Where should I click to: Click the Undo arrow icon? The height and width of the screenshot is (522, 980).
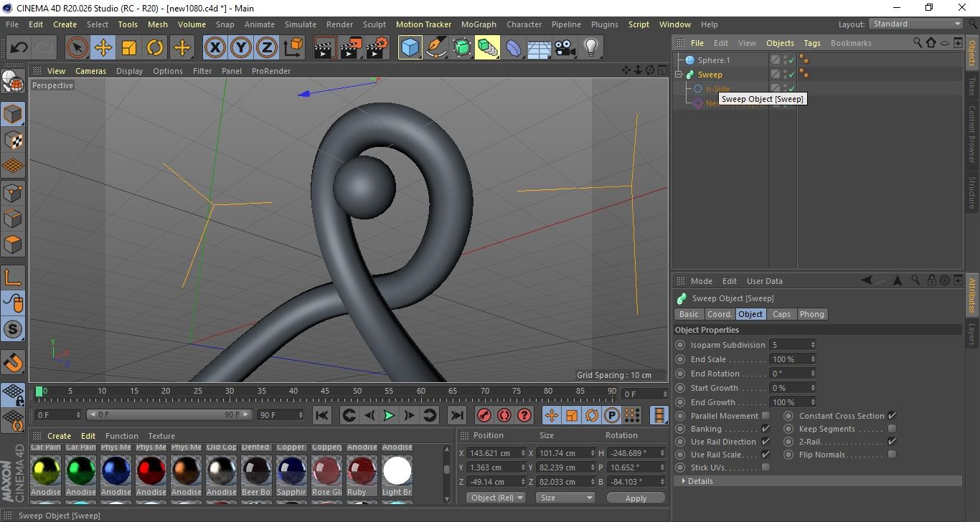19,48
